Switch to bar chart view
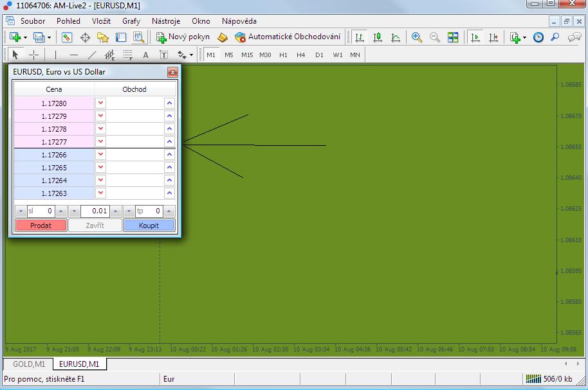588x390 pixels. [360, 37]
